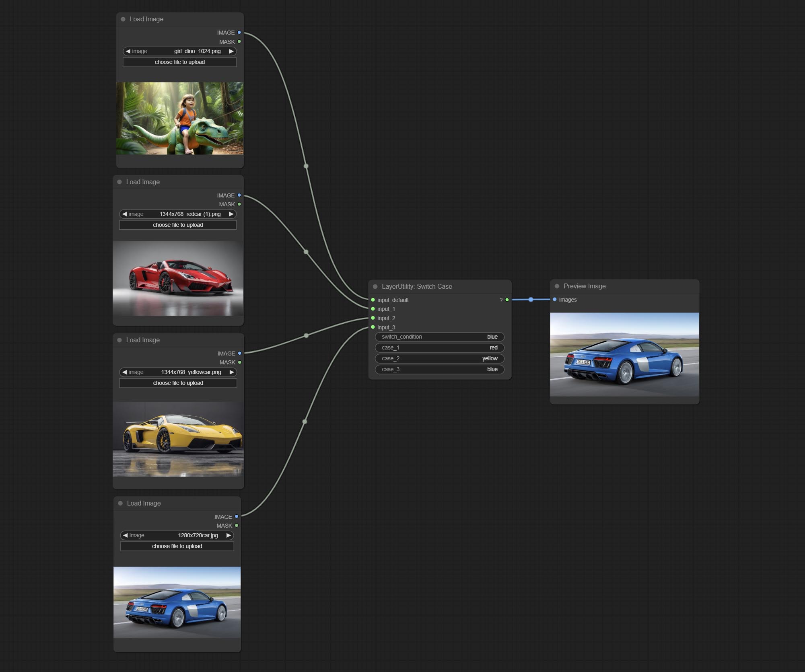Select the input_1 connection on Switch Case node
Screen dimensions: 805x672
coord(373,309)
